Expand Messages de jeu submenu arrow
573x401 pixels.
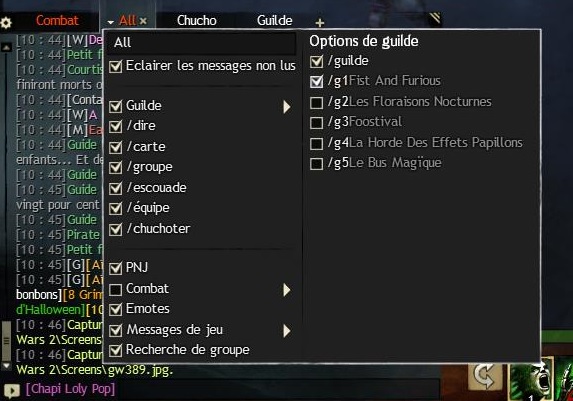point(287,331)
